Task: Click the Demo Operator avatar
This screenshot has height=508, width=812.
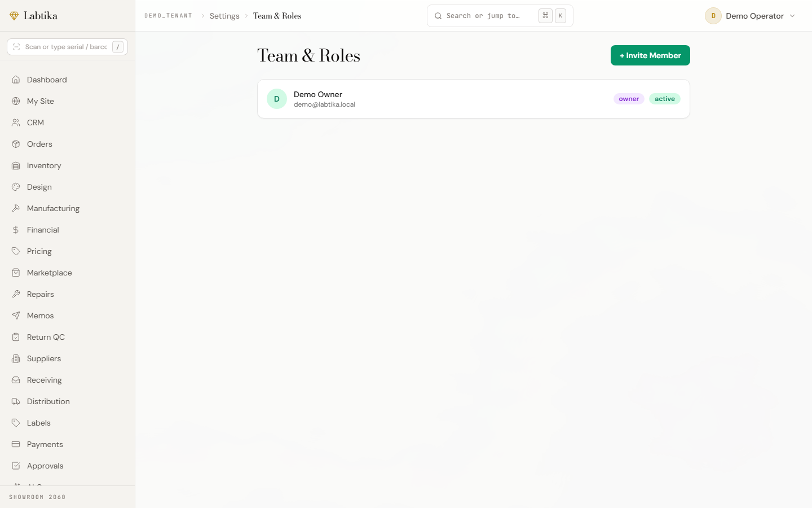Action: click(713, 16)
